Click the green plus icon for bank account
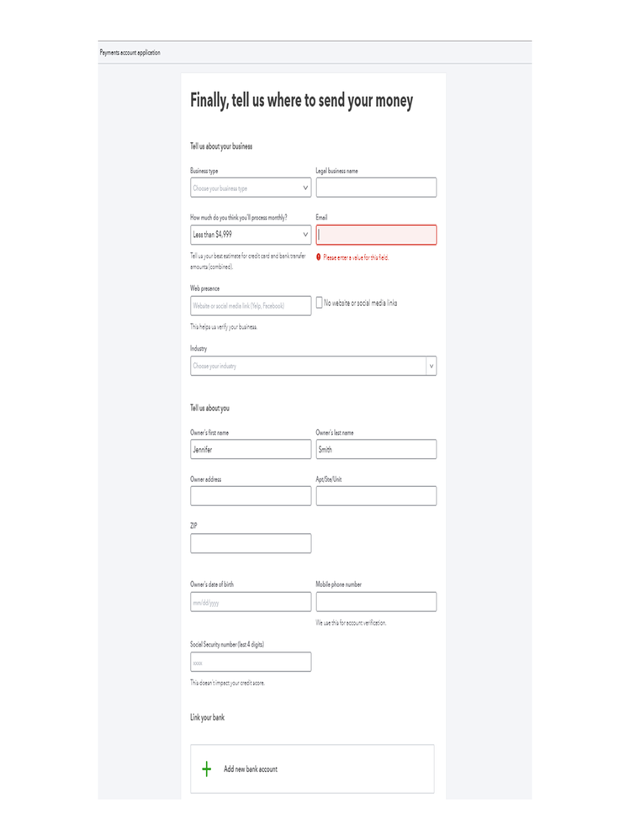Screen dimensions: 630x840 206,769
